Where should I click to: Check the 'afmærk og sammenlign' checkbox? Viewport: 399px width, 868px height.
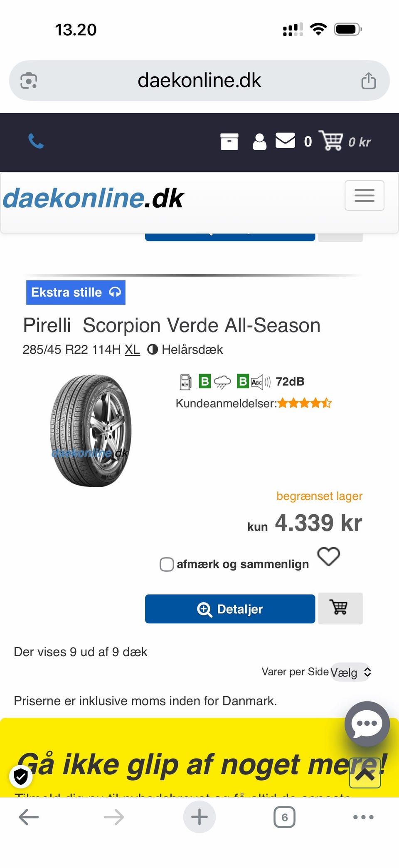point(167,564)
